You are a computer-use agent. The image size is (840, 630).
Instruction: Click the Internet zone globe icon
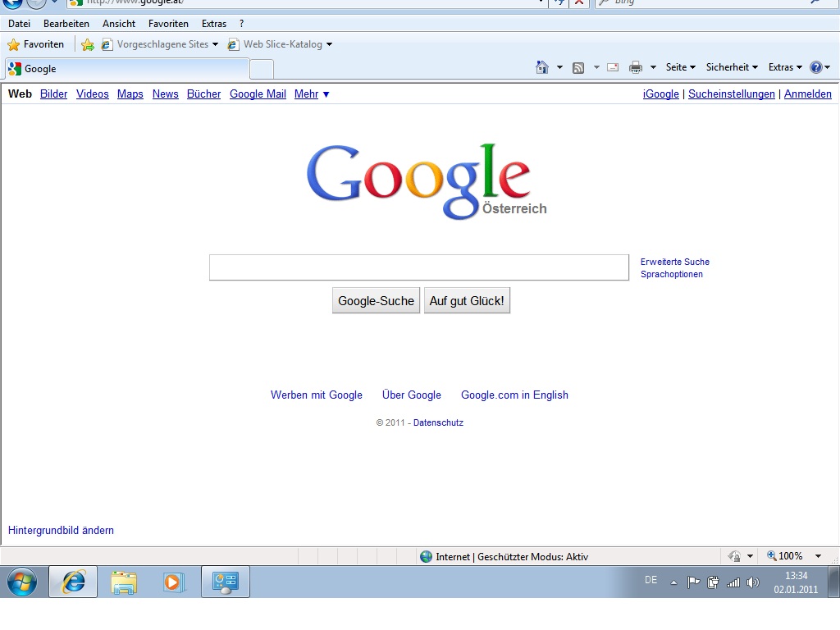[427, 557]
